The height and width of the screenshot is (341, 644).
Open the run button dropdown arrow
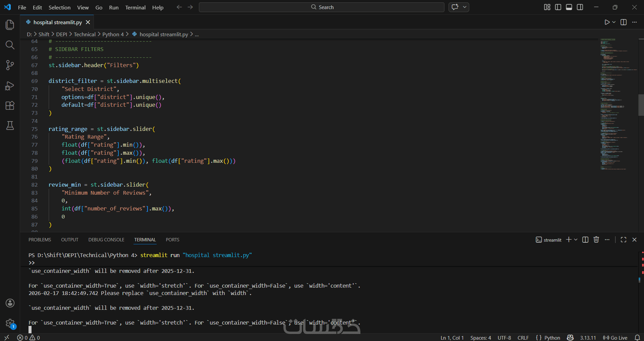coord(614,22)
